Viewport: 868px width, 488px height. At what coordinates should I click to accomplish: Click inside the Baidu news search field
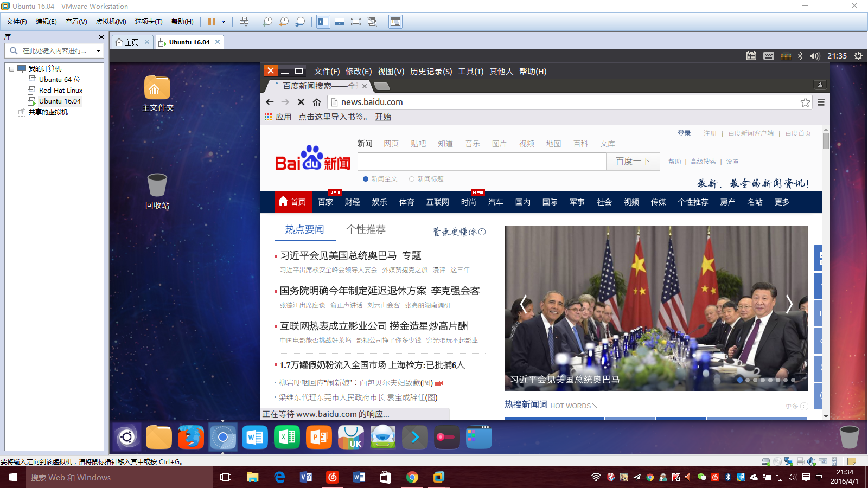[x=482, y=161]
